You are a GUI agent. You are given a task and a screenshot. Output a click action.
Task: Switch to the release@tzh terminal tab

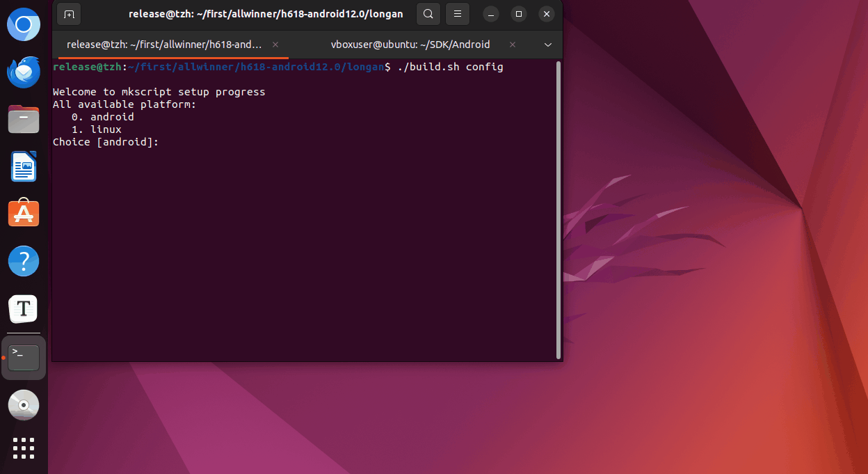click(x=164, y=45)
